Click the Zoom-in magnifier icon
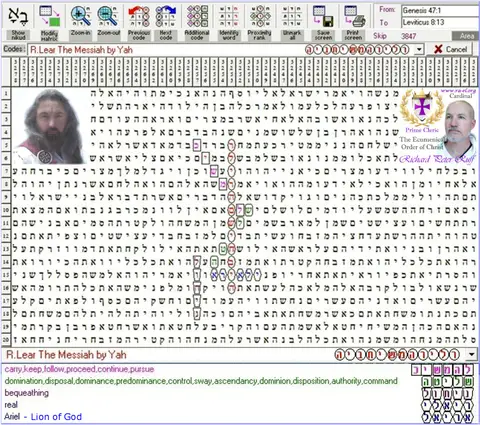The image size is (480, 425). (x=80, y=16)
